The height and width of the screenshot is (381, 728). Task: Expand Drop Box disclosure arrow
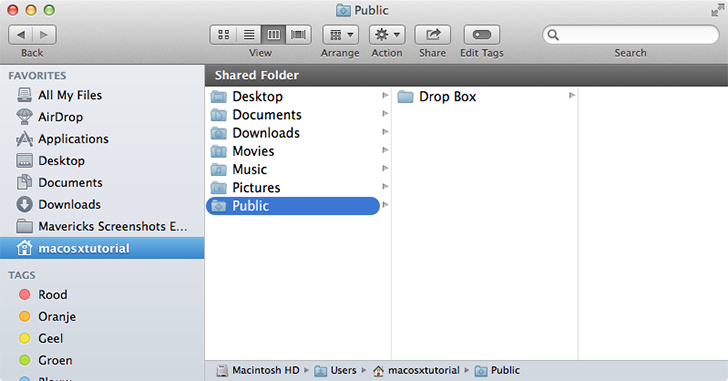572,96
